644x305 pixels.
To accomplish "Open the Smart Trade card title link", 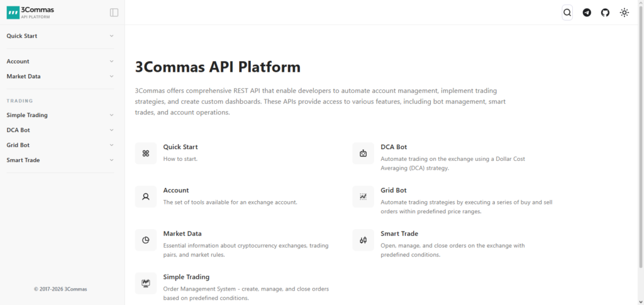I will 399,233.
